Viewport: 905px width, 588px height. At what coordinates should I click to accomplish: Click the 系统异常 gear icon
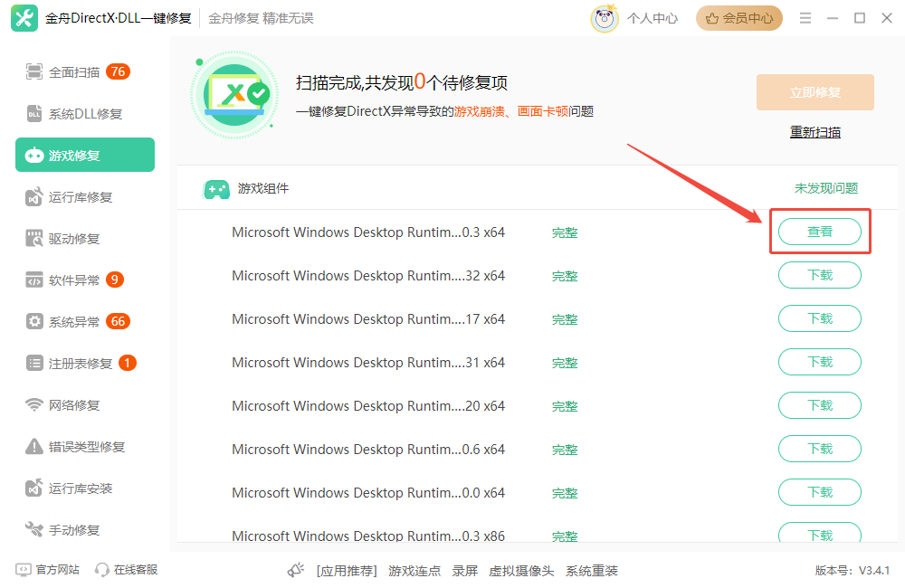pyautogui.click(x=34, y=321)
